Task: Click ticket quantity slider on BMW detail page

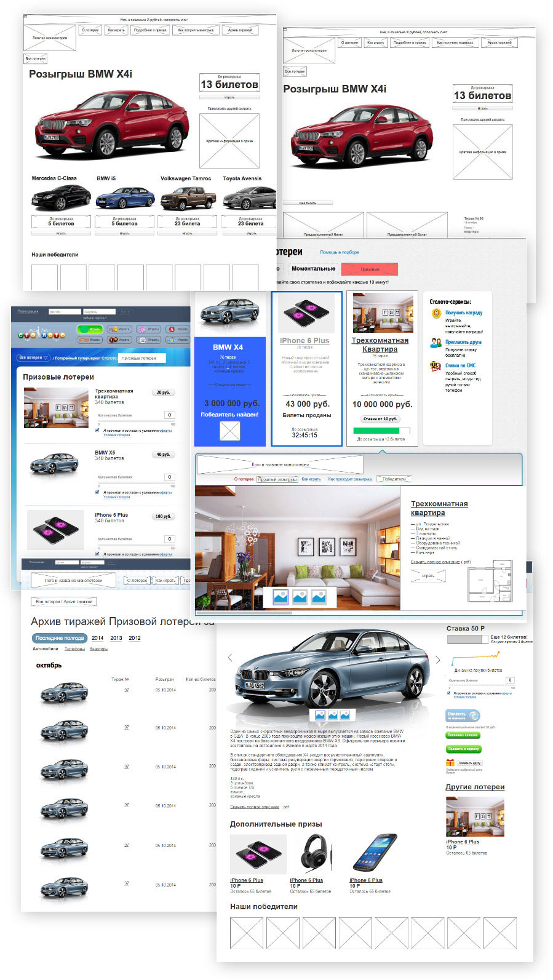Action: click(482, 687)
